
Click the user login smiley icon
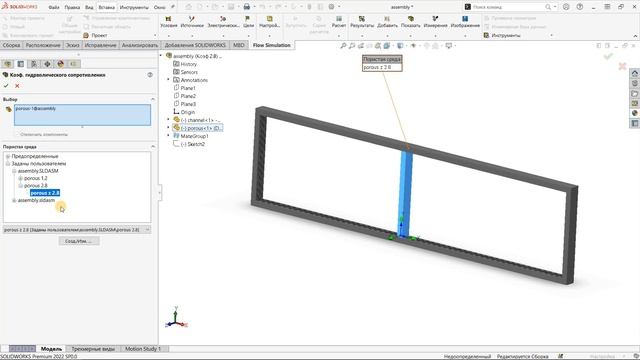[x=566, y=7]
